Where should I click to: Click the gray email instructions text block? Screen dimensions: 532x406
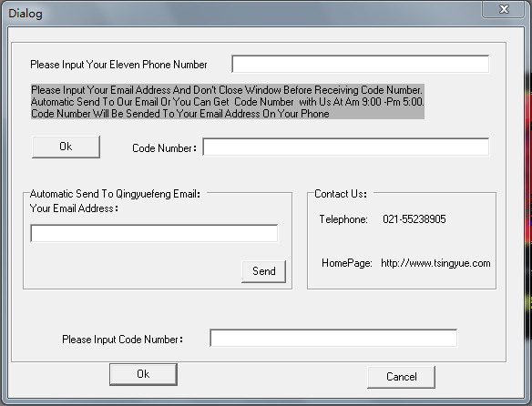(228, 101)
